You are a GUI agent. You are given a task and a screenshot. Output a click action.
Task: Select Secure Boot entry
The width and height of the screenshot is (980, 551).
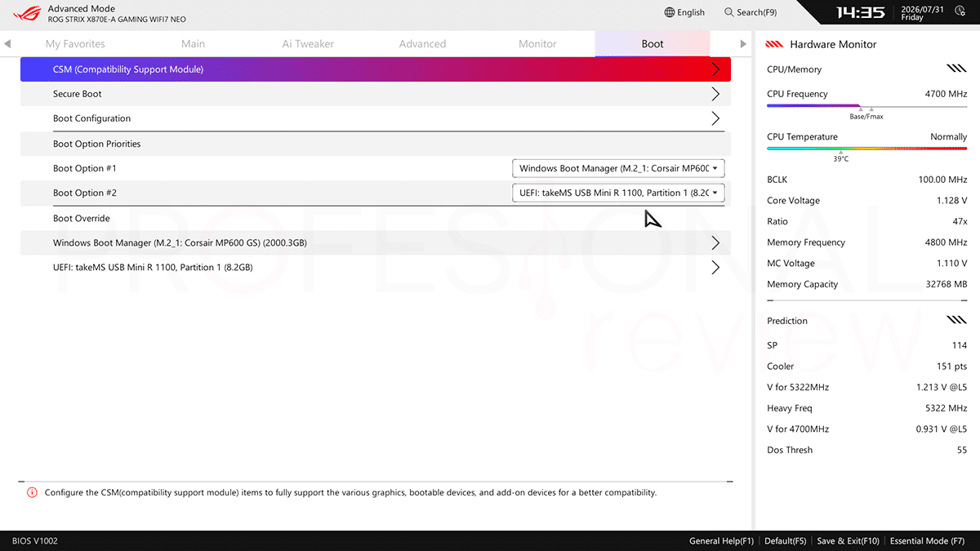click(x=376, y=94)
